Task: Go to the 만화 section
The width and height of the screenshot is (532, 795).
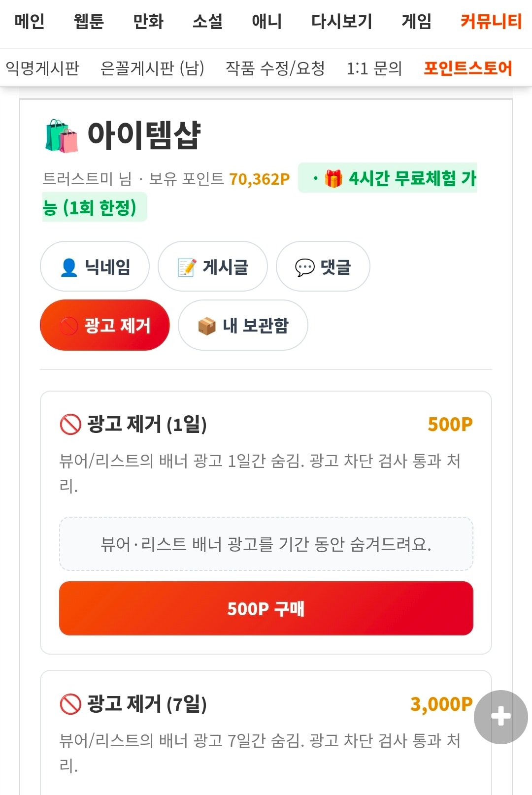Action: point(148,22)
